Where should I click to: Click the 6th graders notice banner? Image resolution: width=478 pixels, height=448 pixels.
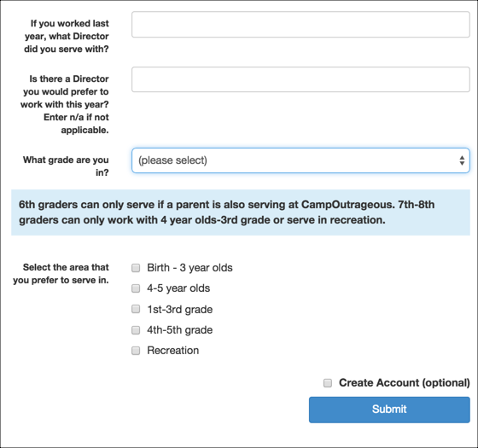[x=241, y=212]
